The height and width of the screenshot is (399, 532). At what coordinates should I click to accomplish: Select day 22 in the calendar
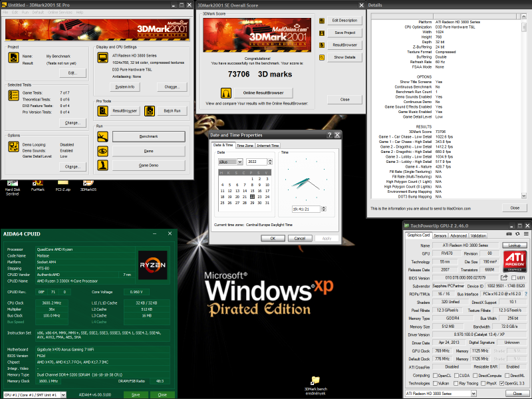click(252, 197)
